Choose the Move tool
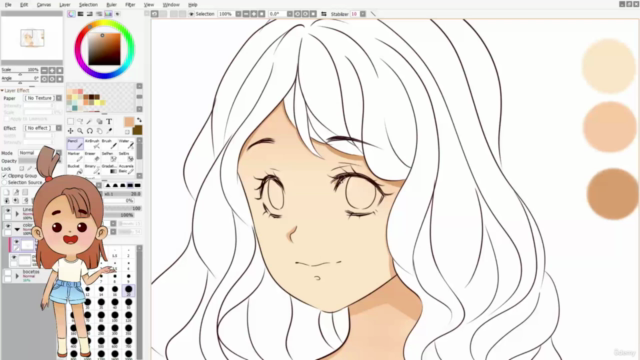The width and height of the screenshot is (640, 360). (x=71, y=131)
